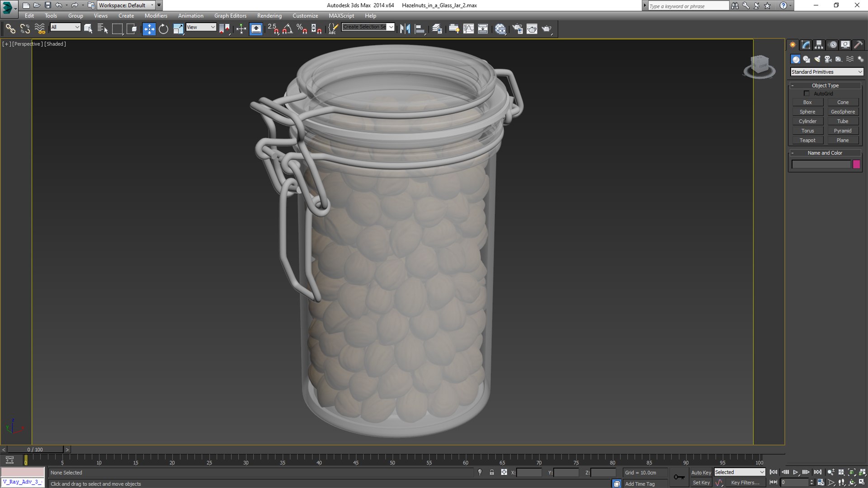
Task: Toggle the selection lock icon
Action: click(492, 472)
